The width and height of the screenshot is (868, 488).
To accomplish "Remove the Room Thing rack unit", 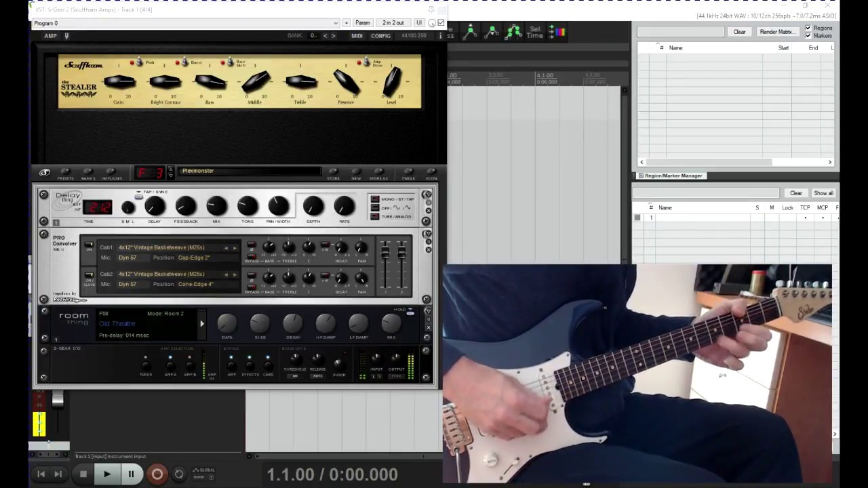I will coord(428,327).
